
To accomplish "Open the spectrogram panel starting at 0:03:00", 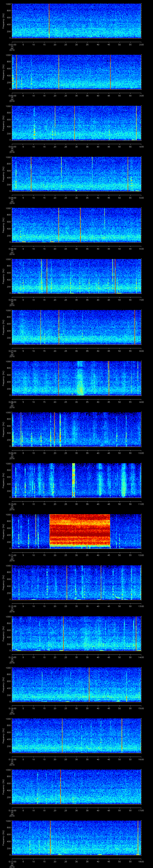I will point(77,123).
